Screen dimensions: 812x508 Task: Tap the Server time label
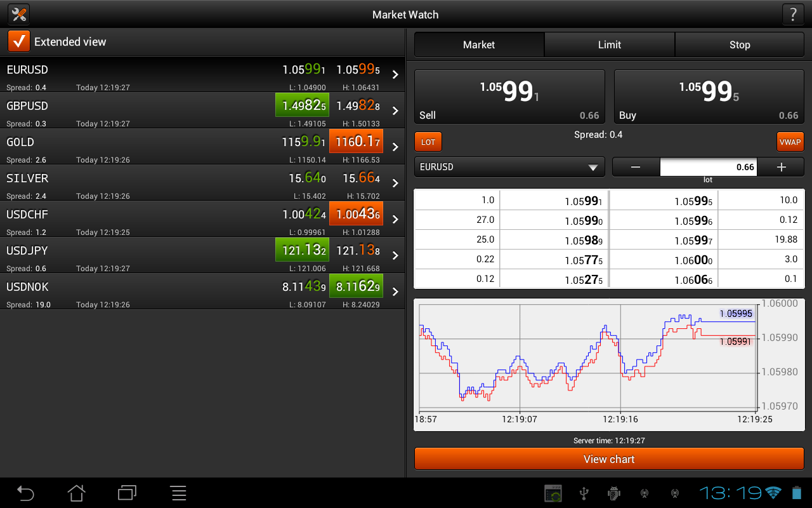pos(609,441)
